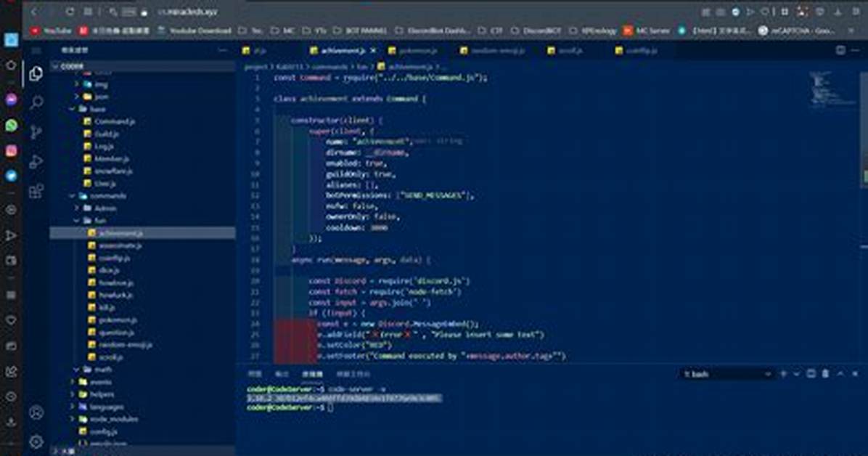Screen dimensions: 868x456
Task: Open the CTF bookmarks folder
Action: click(x=491, y=30)
